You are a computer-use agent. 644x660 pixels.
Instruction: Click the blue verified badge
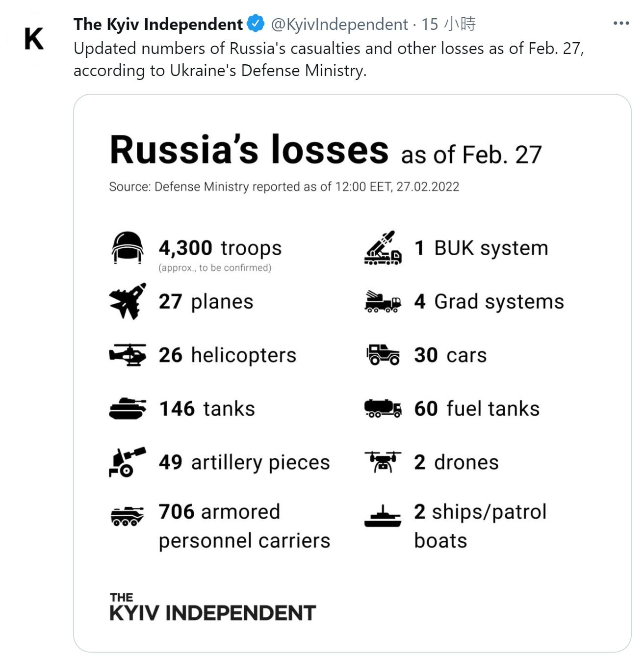click(256, 24)
